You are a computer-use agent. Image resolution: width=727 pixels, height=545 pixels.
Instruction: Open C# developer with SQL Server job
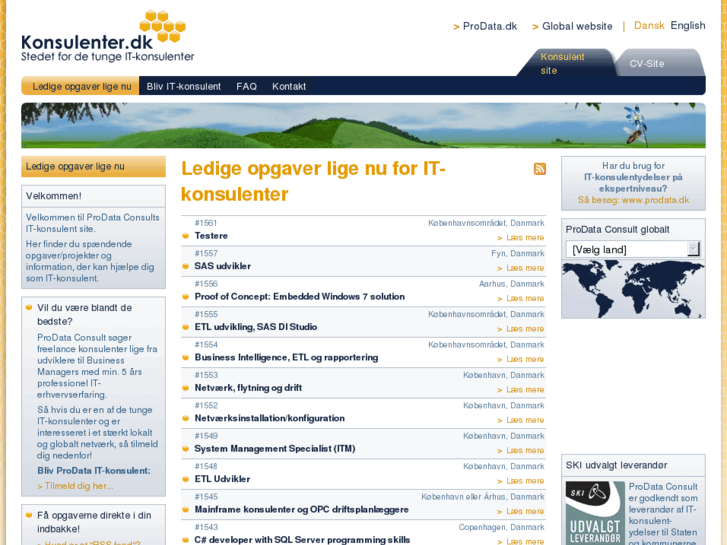(x=302, y=540)
